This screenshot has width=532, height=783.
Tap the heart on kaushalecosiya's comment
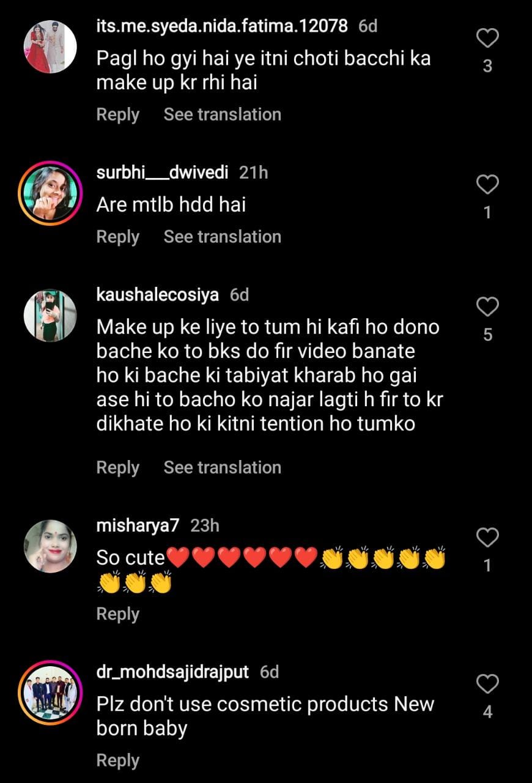[x=487, y=307]
